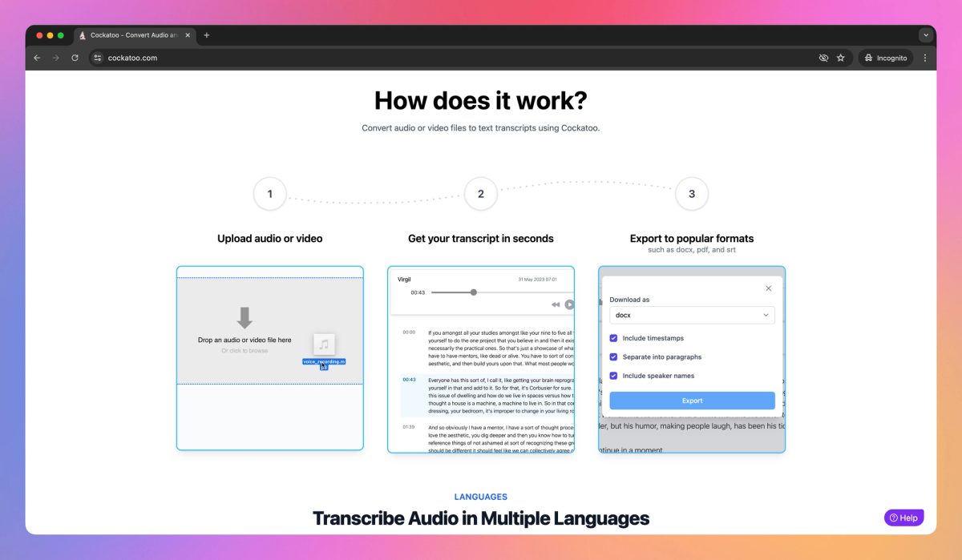962x560 pixels.
Task: Click the audio progress slider handle
Action: [474, 292]
